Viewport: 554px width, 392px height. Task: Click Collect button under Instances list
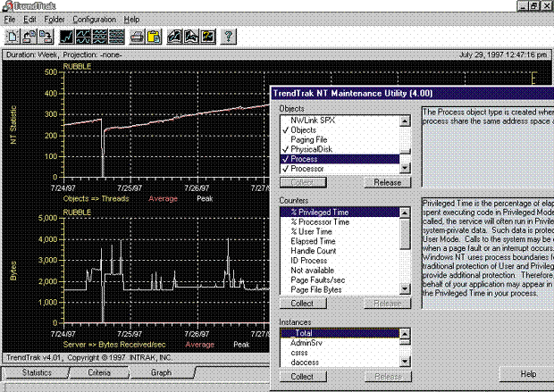pos(303,377)
